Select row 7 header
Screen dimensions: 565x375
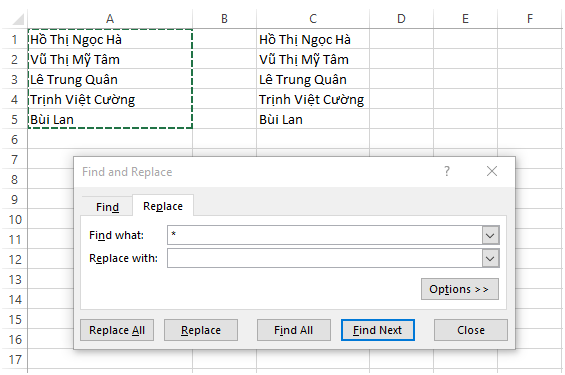pos(14,159)
